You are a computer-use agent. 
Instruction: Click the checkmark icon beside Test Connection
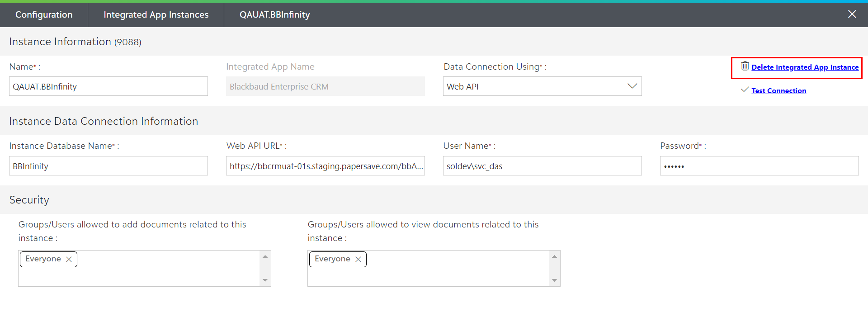click(745, 90)
